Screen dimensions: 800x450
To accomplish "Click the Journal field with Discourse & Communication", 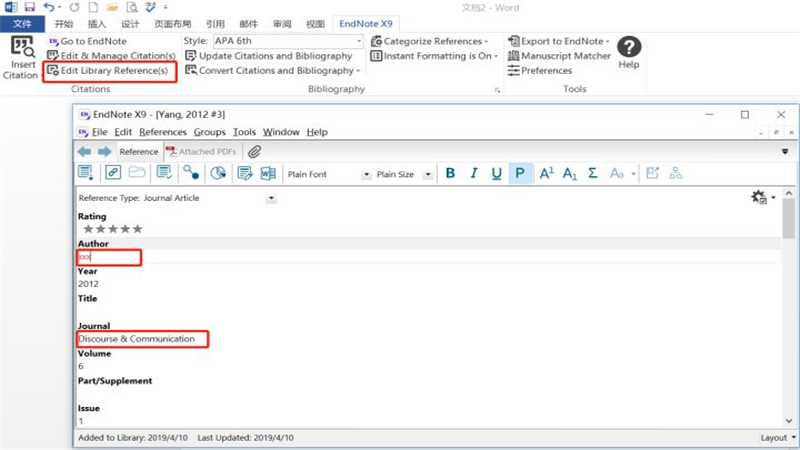I will [142, 339].
